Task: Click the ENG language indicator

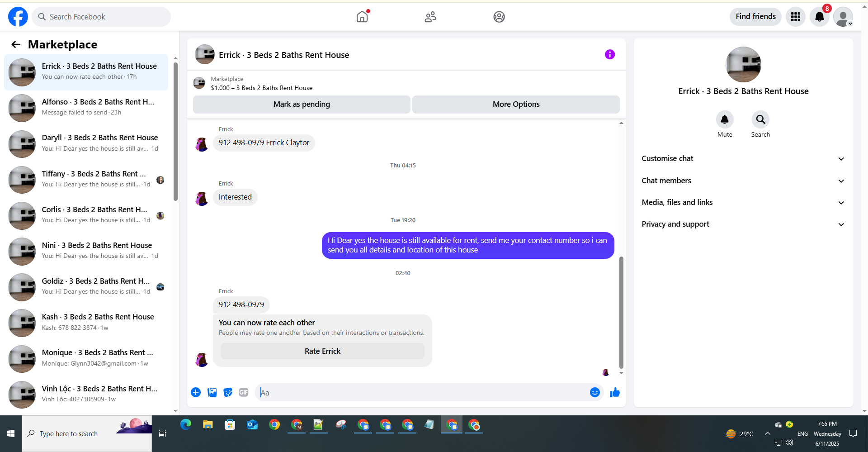Action: (802, 433)
